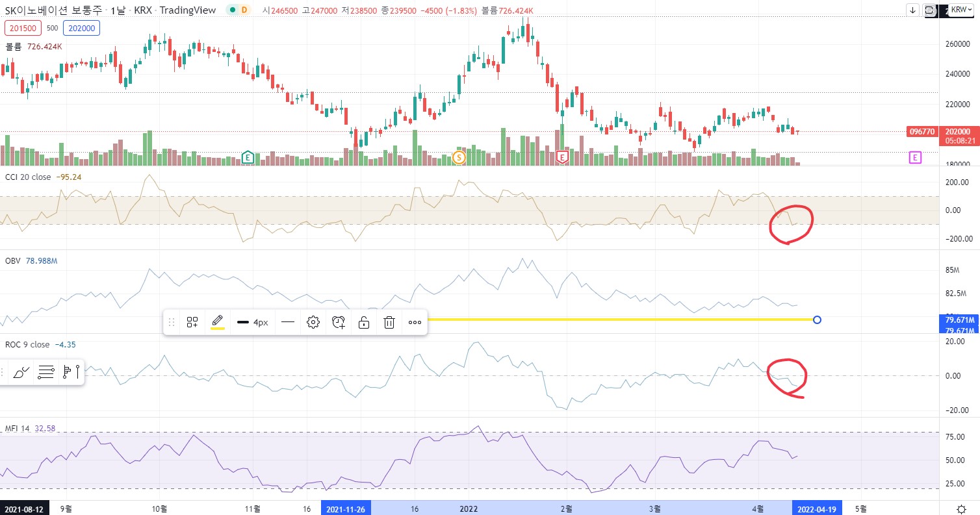The width and height of the screenshot is (980, 515).
Task: Click the 1날 interval label
Action: tap(118, 10)
